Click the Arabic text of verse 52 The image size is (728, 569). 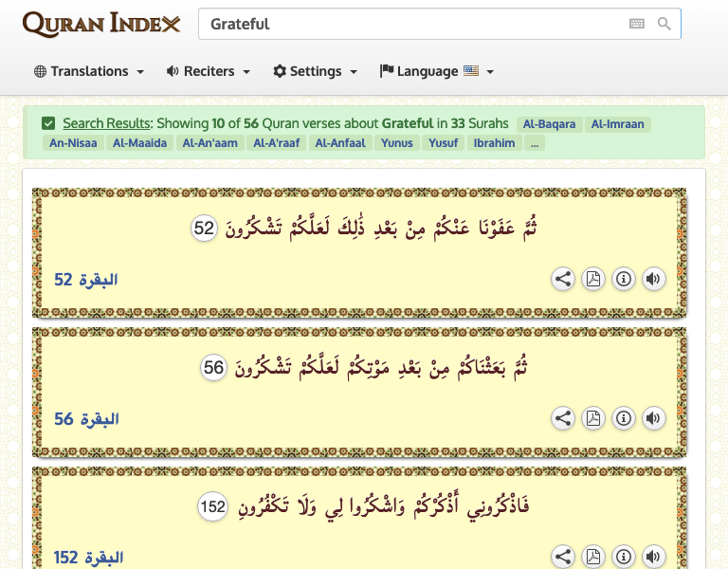(381, 228)
